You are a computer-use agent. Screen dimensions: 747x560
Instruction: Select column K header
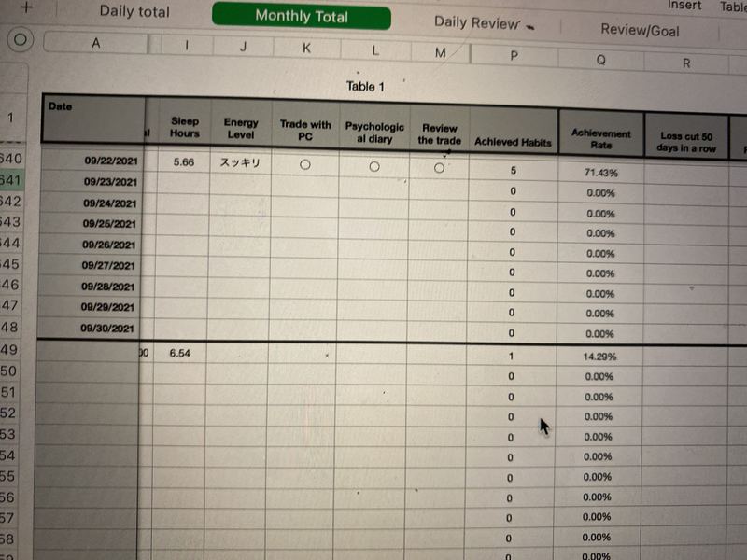(306, 49)
